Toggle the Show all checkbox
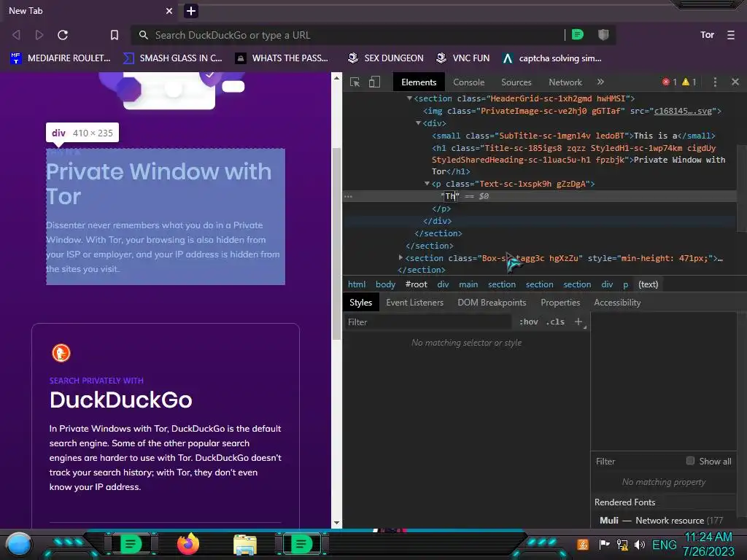This screenshot has width=747, height=560. point(690,461)
